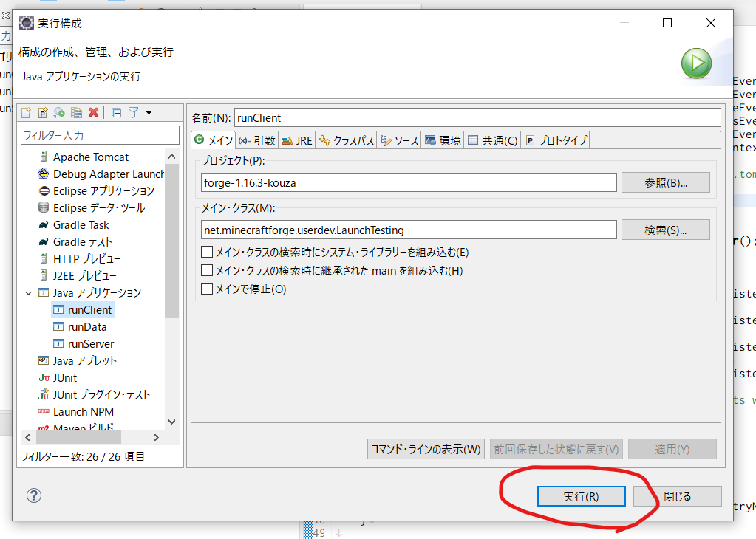Maximize the 実行構成 dialog window
756x539 pixels.
coord(667,23)
